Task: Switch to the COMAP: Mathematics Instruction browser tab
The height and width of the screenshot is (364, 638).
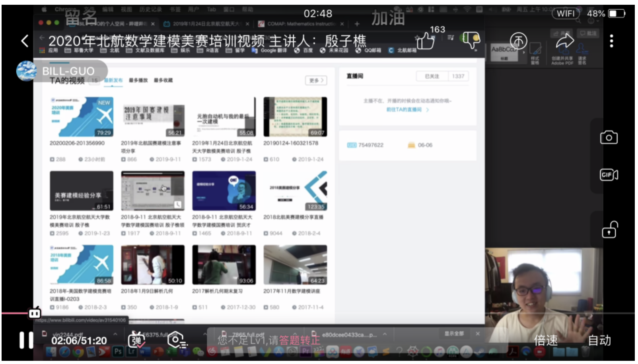Action: (x=301, y=24)
